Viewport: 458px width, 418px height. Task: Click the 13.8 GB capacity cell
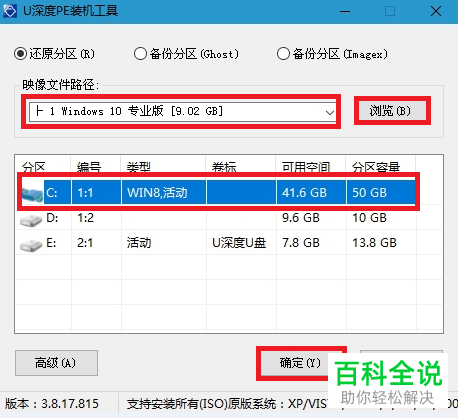pos(375,243)
